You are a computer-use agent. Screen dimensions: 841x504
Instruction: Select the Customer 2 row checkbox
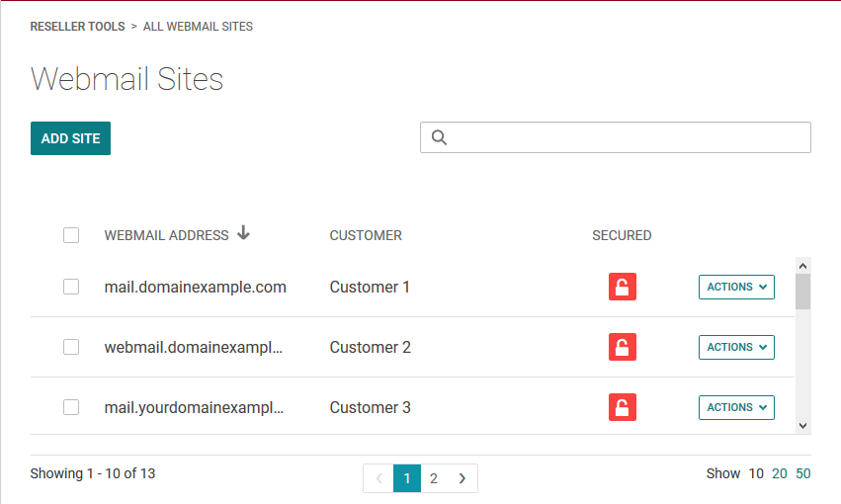click(x=71, y=347)
